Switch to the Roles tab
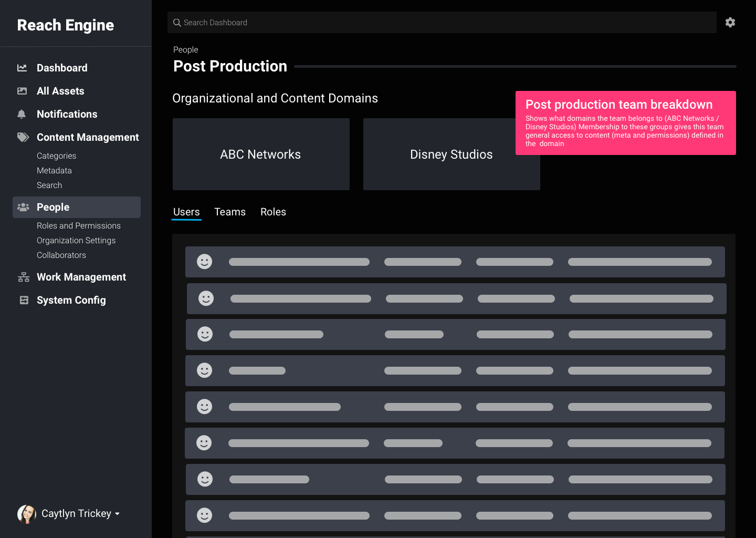Viewport: 756px width, 538px height. [273, 212]
